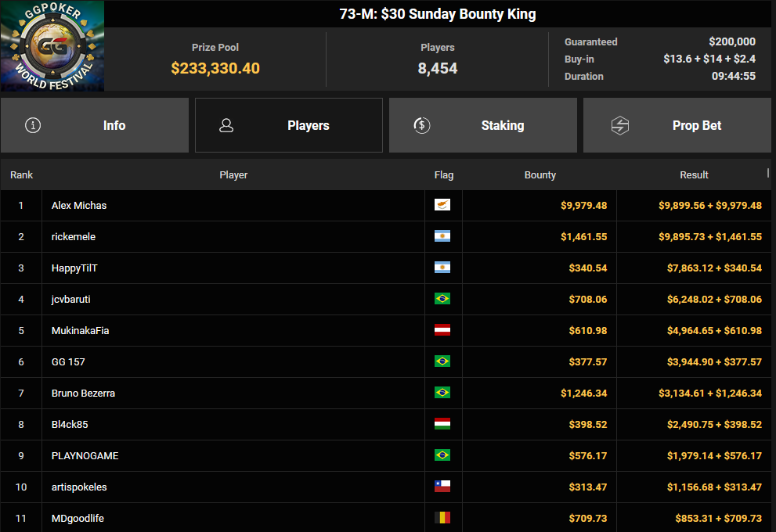The image size is (776, 532).
Task: Click Alex Michas's country flag icon
Action: pyautogui.click(x=442, y=205)
